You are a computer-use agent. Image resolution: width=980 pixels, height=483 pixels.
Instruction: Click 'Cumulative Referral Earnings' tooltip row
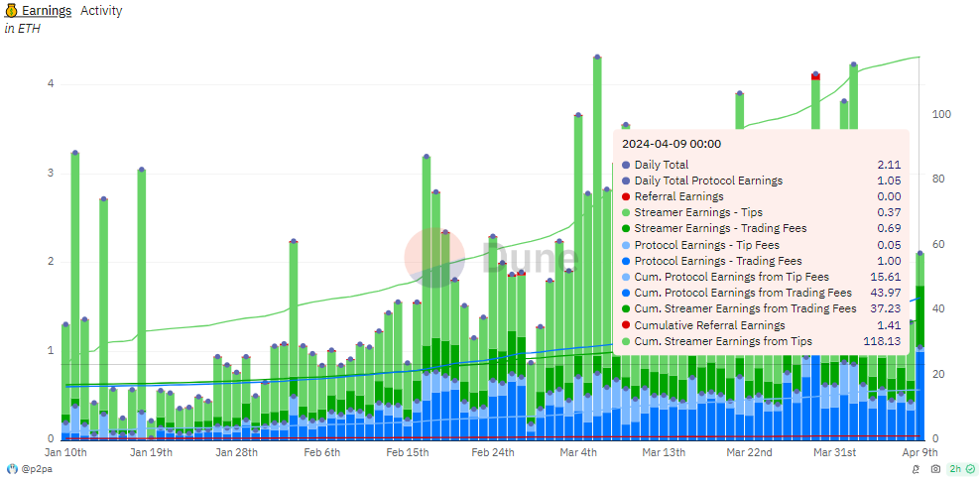click(761, 325)
